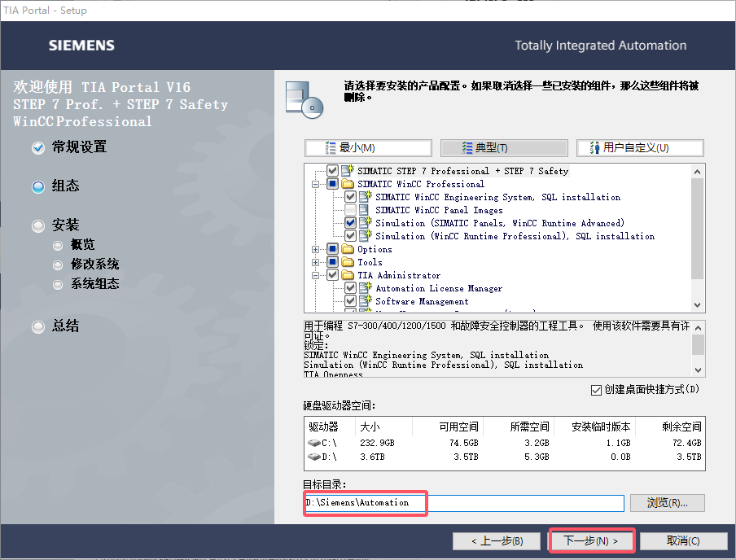Click the 概览 sub-step in the sidebar
This screenshot has height=560, width=736.
point(82,244)
